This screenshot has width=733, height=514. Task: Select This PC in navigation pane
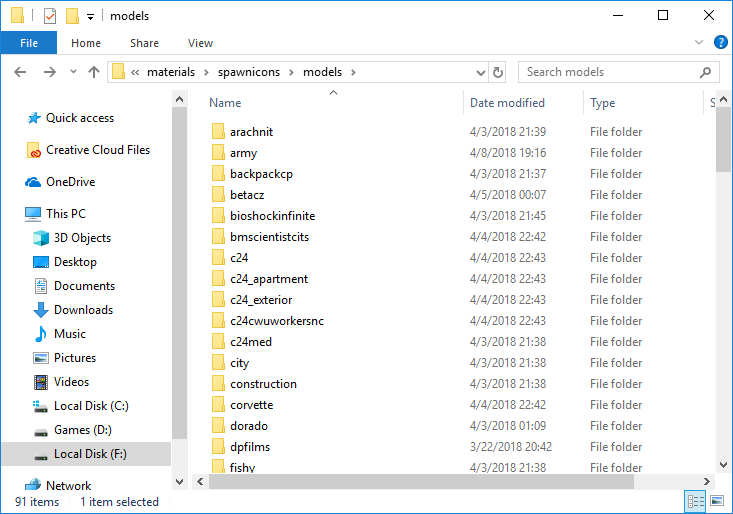point(66,214)
